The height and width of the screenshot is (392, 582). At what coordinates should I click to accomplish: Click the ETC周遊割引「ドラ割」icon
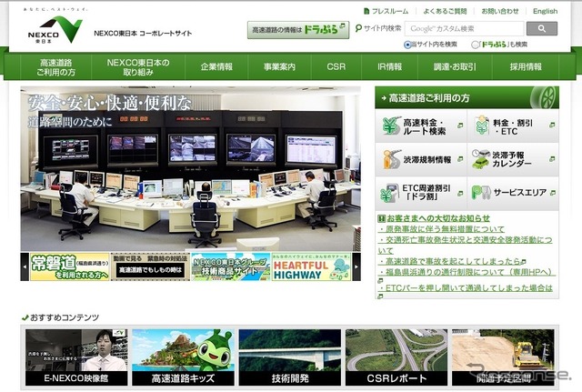[x=389, y=193]
